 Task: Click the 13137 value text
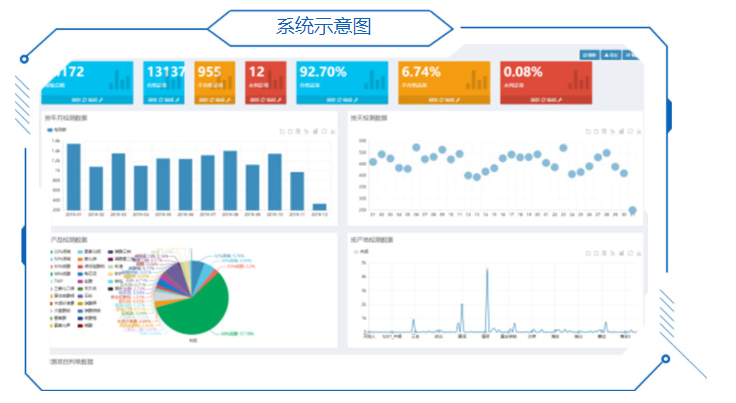tap(166, 72)
